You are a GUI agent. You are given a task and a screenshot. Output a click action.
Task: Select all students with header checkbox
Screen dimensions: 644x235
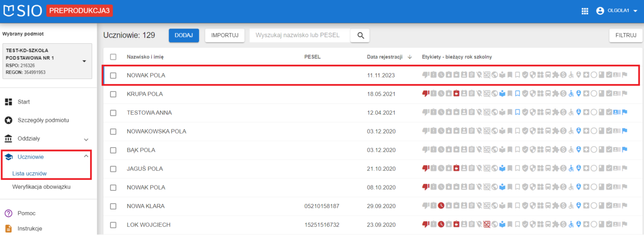coord(114,57)
